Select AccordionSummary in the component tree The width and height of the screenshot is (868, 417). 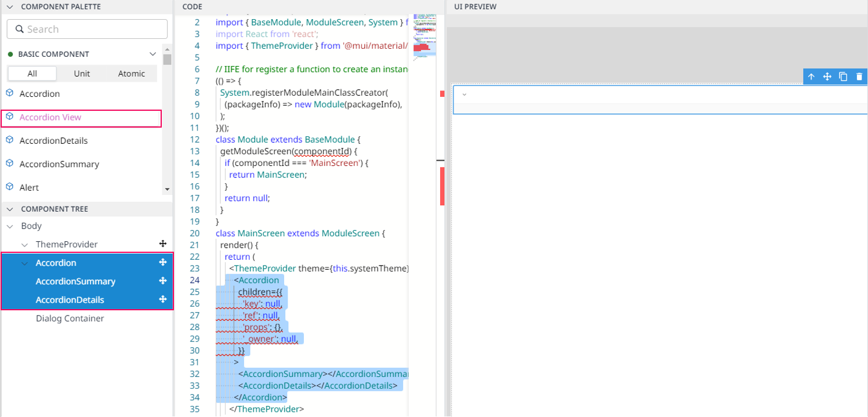(x=75, y=282)
